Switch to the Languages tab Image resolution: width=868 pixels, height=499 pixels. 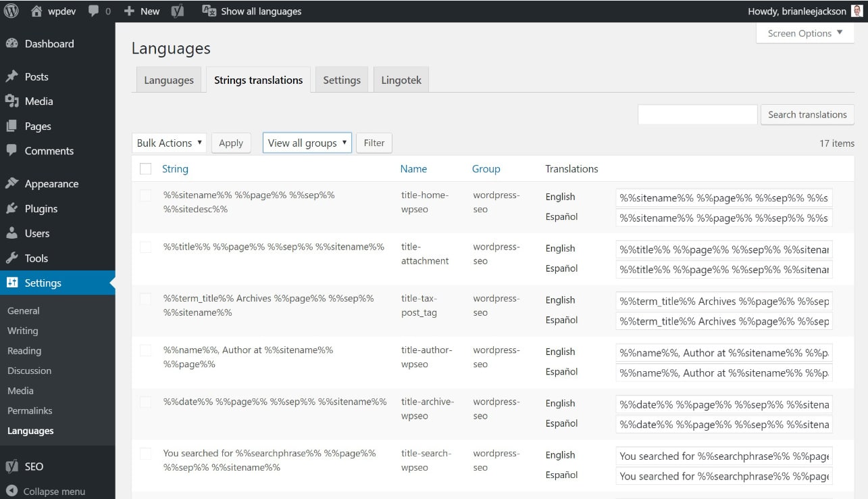click(x=169, y=80)
